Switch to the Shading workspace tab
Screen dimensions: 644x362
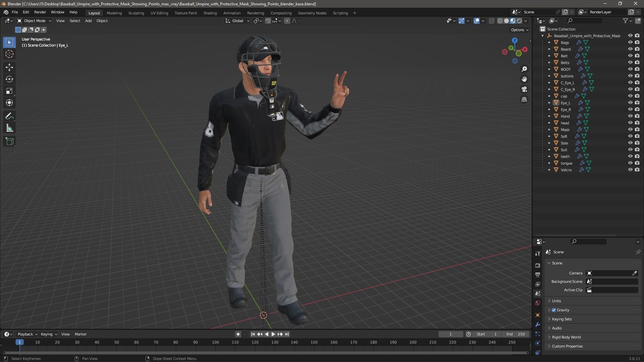tap(210, 13)
